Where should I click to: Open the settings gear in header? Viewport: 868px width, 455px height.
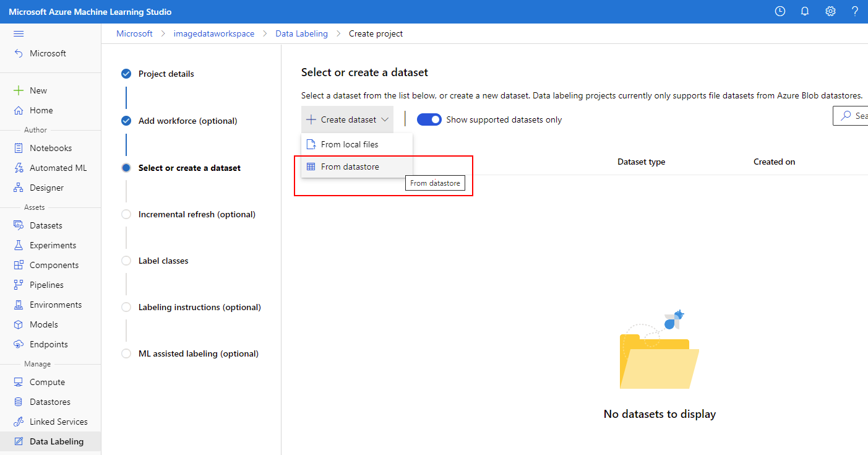(x=830, y=11)
